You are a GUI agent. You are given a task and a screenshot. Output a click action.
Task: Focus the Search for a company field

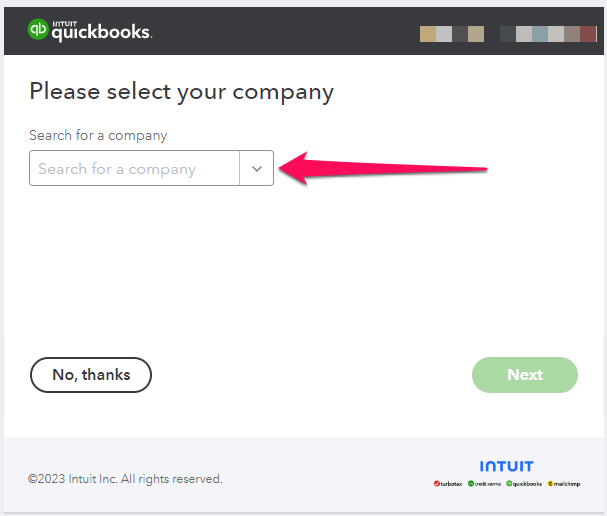coord(134,168)
